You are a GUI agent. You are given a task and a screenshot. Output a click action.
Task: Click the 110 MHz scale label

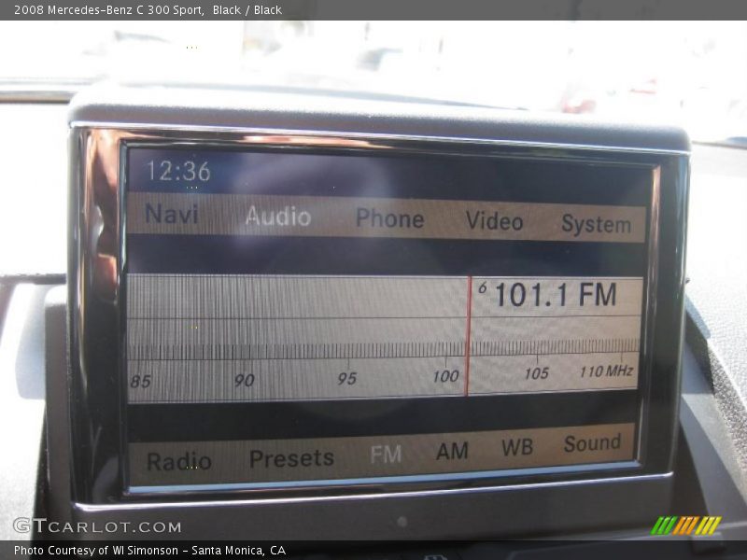(x=606, y=371)
